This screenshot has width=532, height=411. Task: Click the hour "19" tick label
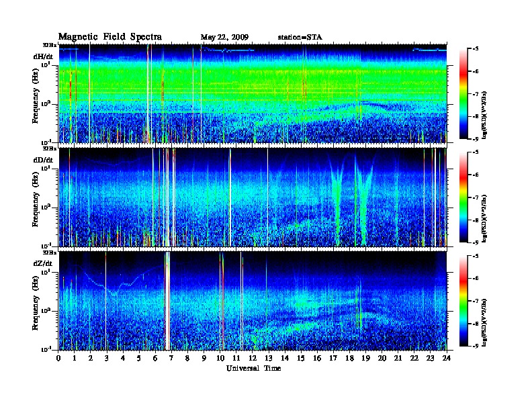[x=365, y=358]
